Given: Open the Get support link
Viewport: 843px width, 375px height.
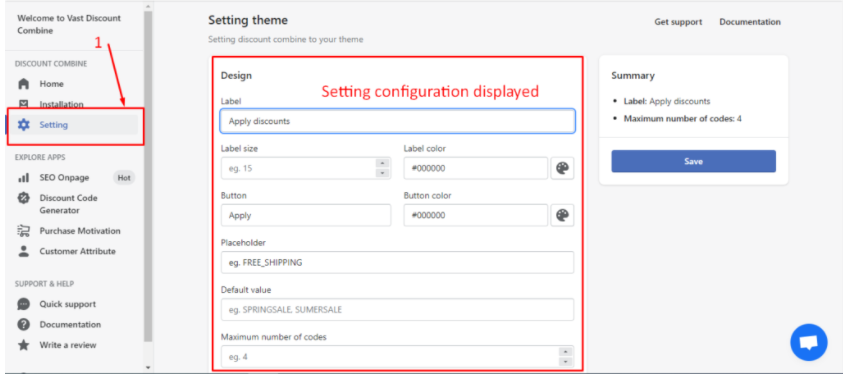Looking at the screenshot, I should pos(678,22).
